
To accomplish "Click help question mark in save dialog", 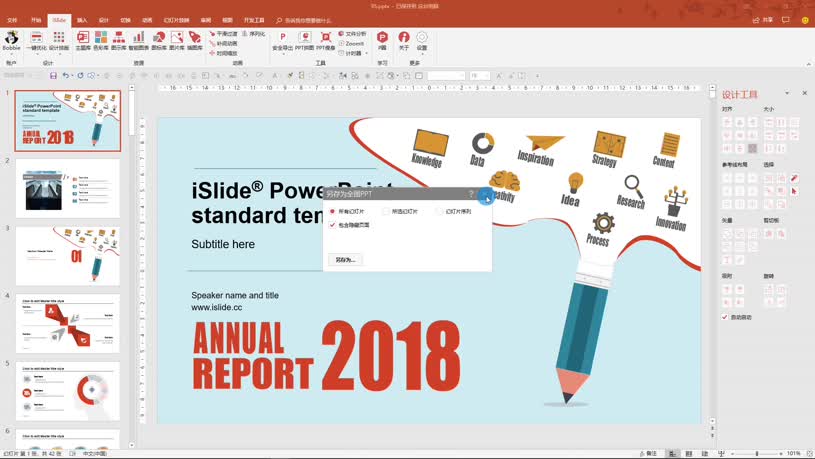I will point(471,194).
